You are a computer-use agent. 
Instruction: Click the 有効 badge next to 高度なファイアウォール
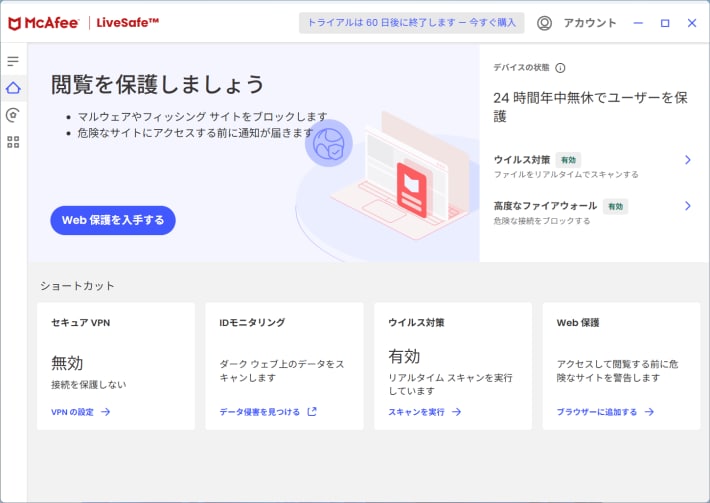pos(615,206)
